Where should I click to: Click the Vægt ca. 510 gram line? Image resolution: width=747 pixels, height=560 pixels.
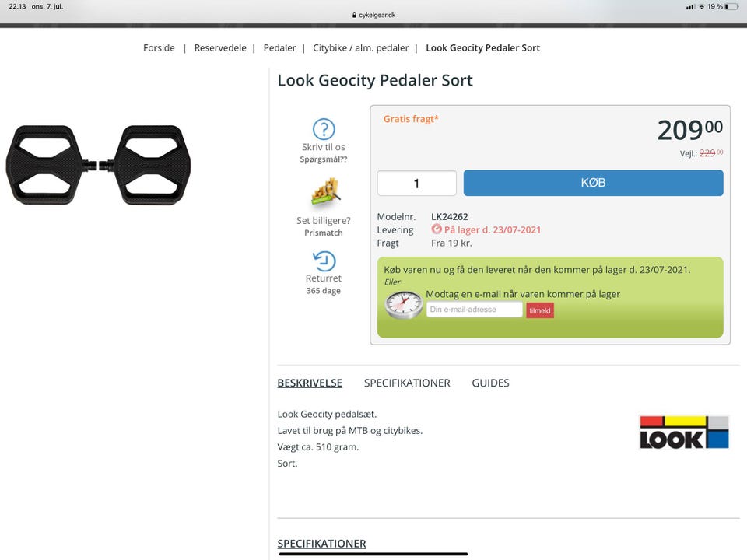pyautogui.click(x=317, y=446)
